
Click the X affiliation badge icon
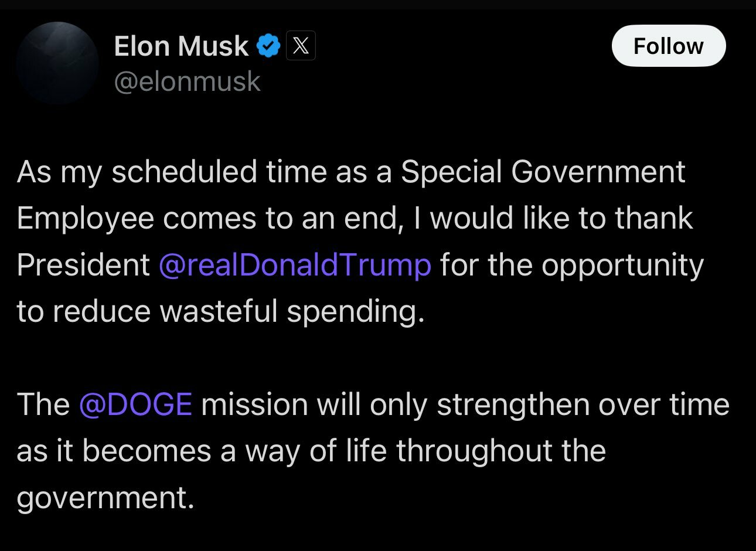tap(301, 46)
